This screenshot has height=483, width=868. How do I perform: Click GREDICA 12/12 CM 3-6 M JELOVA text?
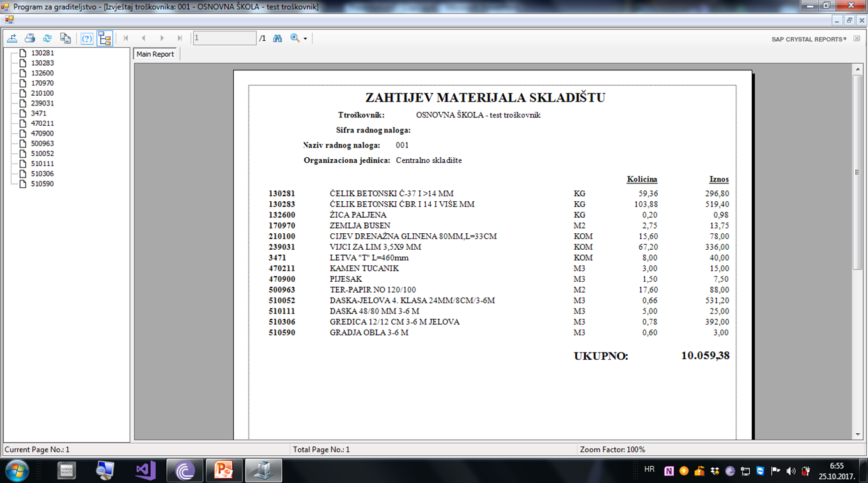point(394,322)
